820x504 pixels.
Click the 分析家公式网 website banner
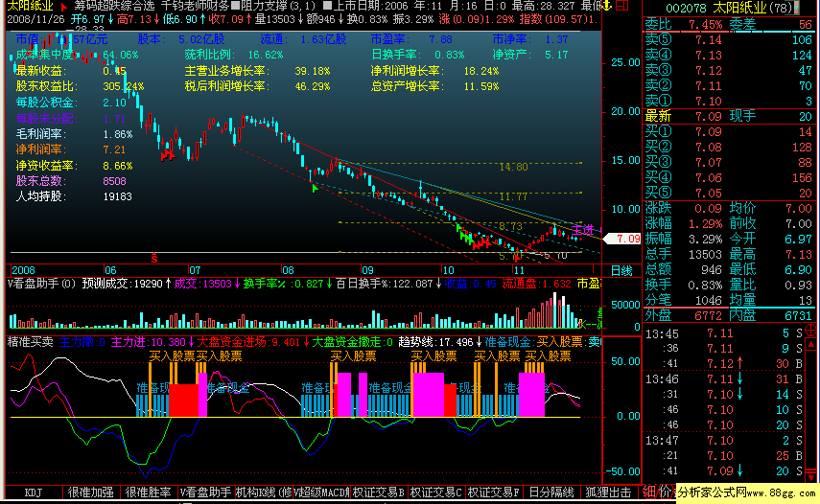point(747,493)
